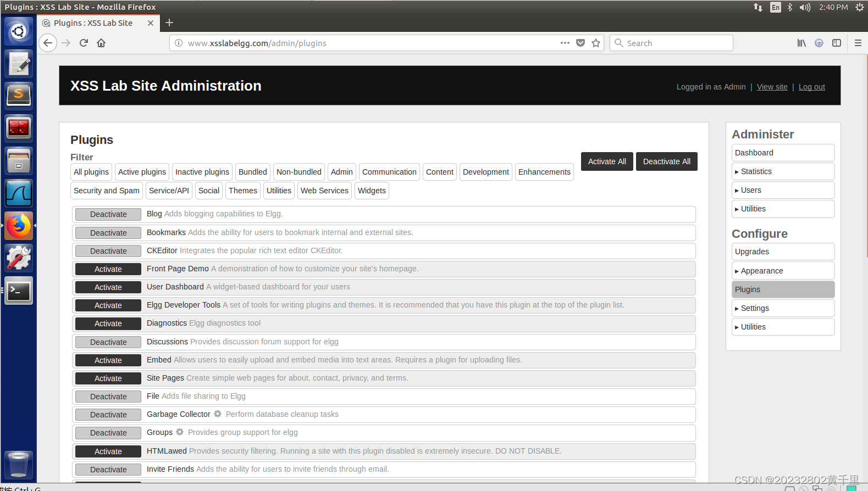Go back to previous page
The width and height of the screenshot is (868, 491).
click(x=48, y=43)
